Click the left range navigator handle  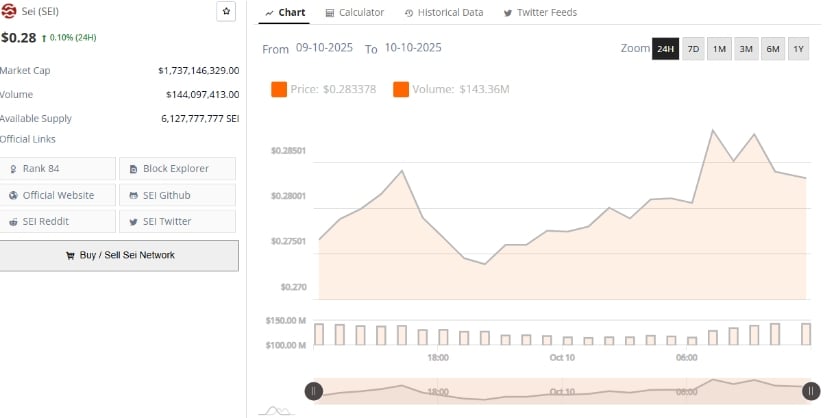coord(313,391)
